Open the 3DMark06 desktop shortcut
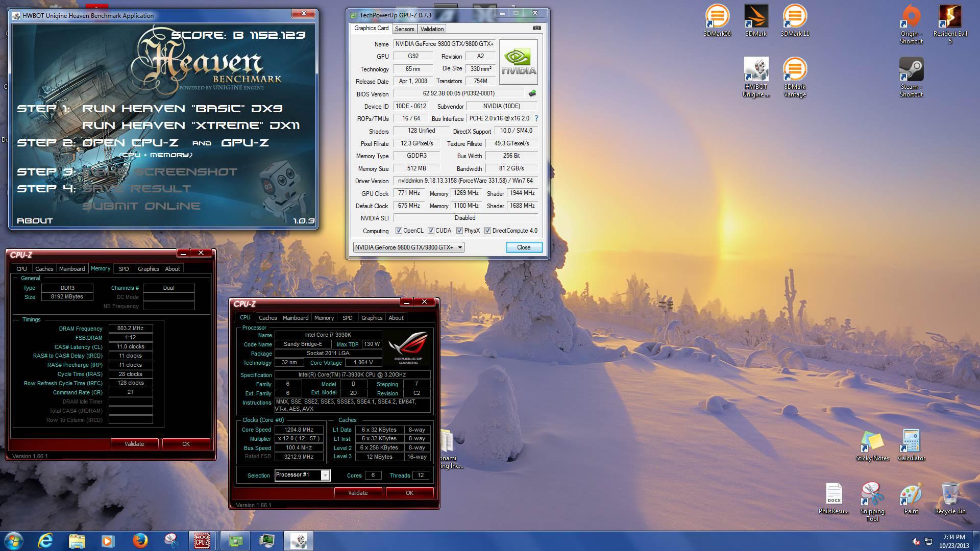 (717, 20)
